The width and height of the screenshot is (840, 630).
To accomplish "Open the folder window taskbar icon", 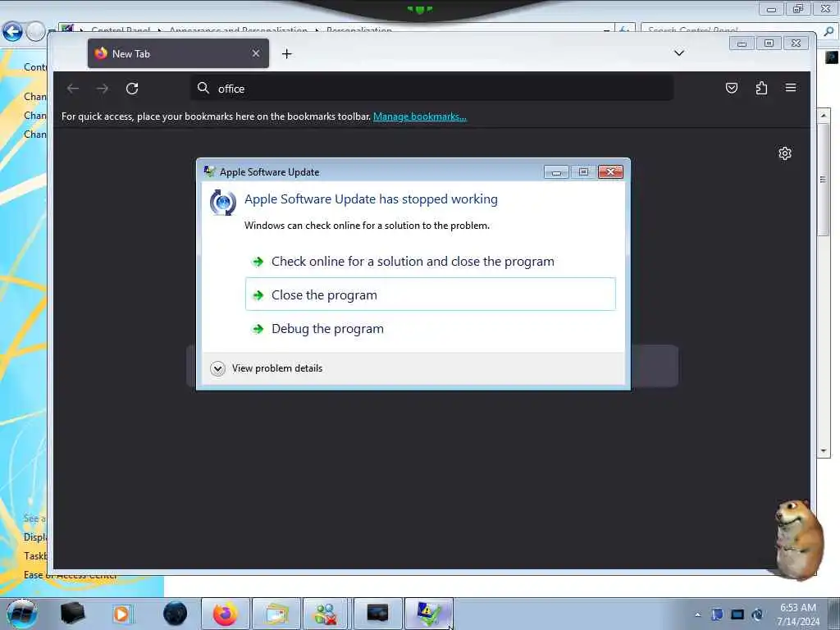I will [276, 614].
